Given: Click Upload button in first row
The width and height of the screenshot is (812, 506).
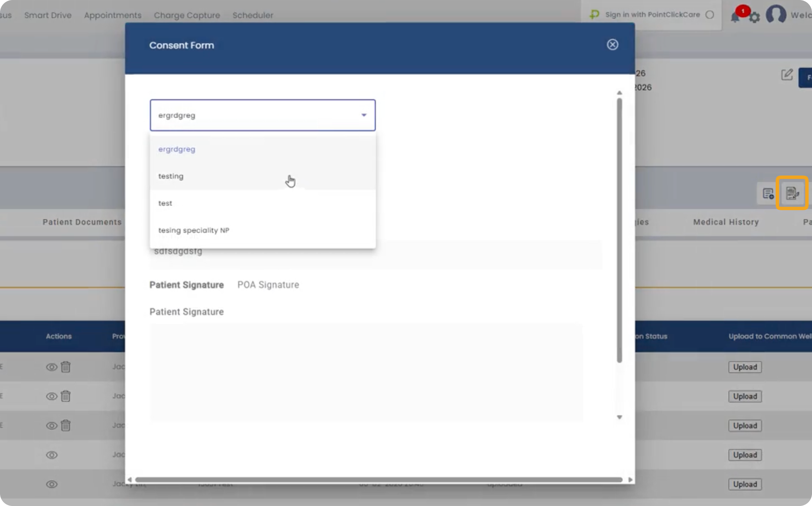Looking at the screenshot, I should point(745,367).
